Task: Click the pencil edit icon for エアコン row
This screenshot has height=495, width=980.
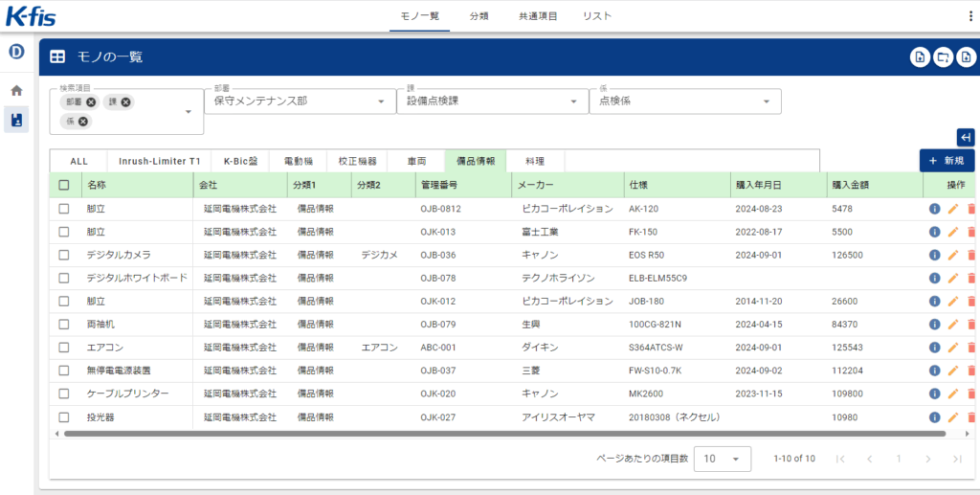Action: [953, 348]
